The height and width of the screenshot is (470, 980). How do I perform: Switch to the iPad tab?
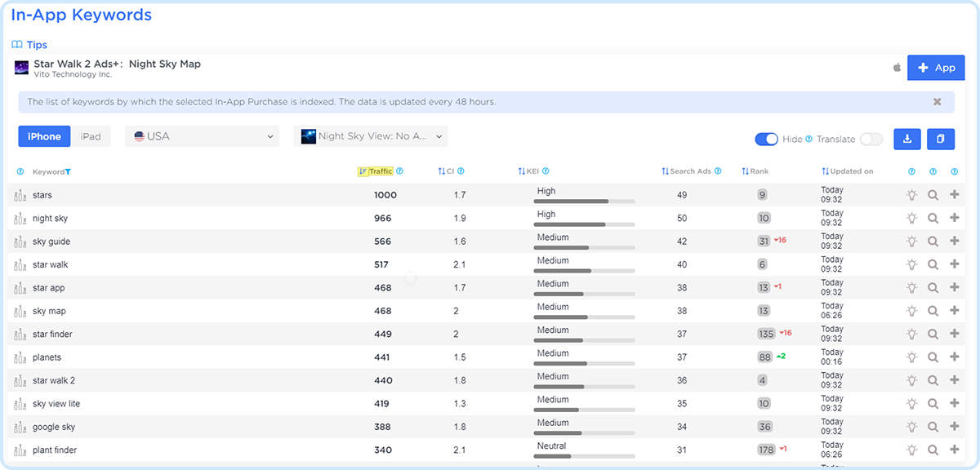[x=91, y=136]
